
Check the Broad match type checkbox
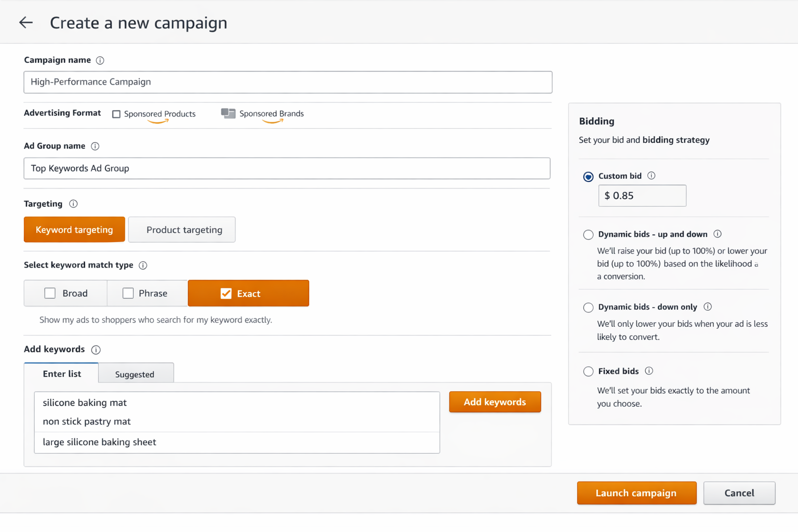coord(50,293)
